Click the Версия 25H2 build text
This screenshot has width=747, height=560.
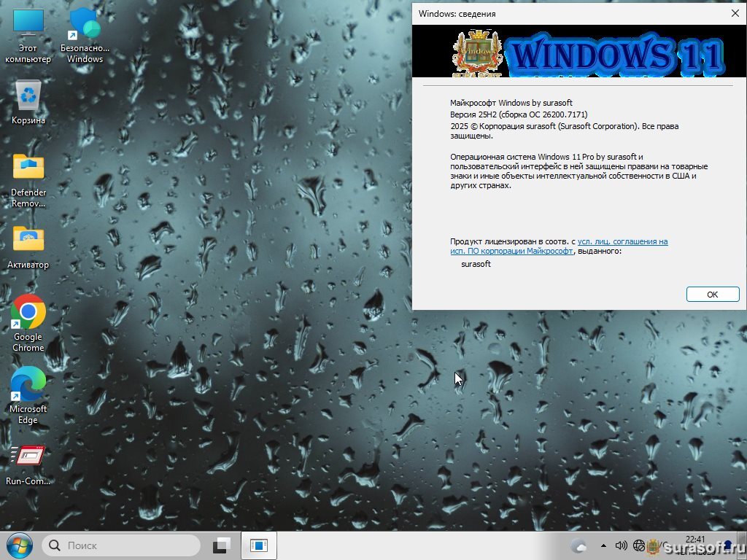(x=519, y=114)
